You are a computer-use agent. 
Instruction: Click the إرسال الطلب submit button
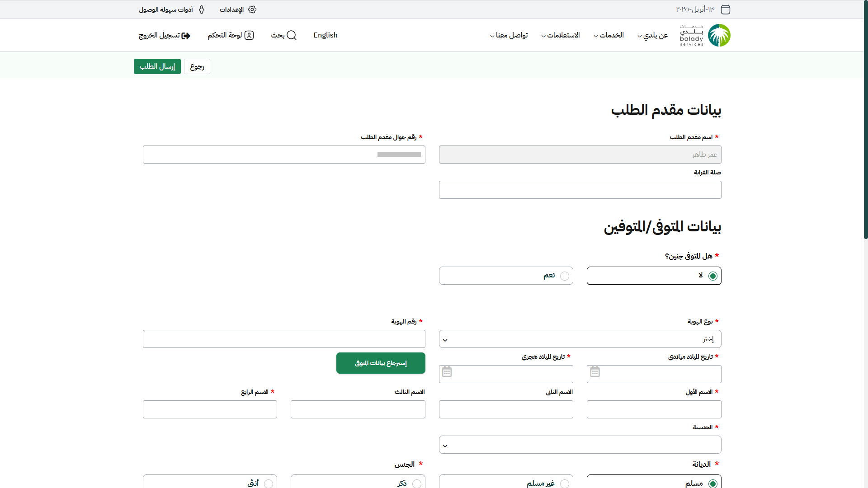coord(157,66)
